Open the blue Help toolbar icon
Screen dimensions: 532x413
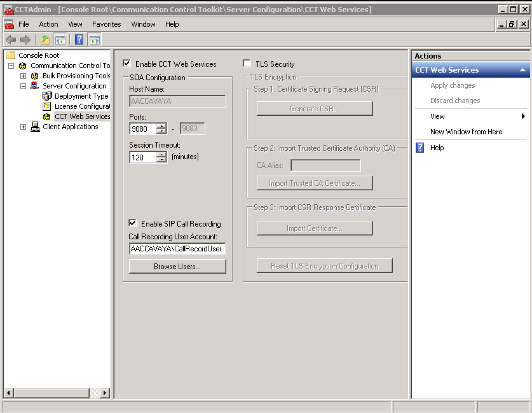click(79, 39)
